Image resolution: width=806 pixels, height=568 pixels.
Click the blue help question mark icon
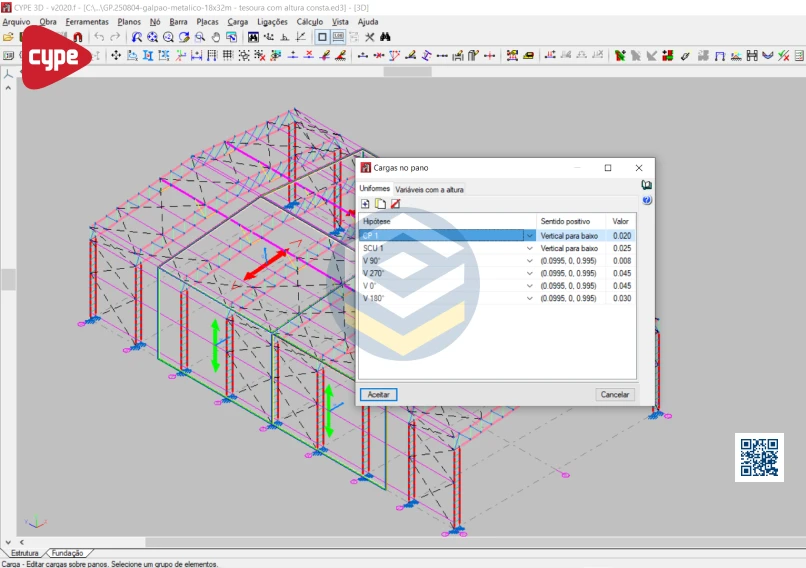click(x=647, y=200)
